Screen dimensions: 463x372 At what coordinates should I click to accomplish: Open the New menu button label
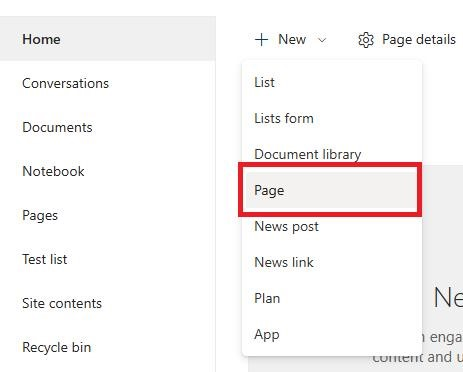coord(292,39)
